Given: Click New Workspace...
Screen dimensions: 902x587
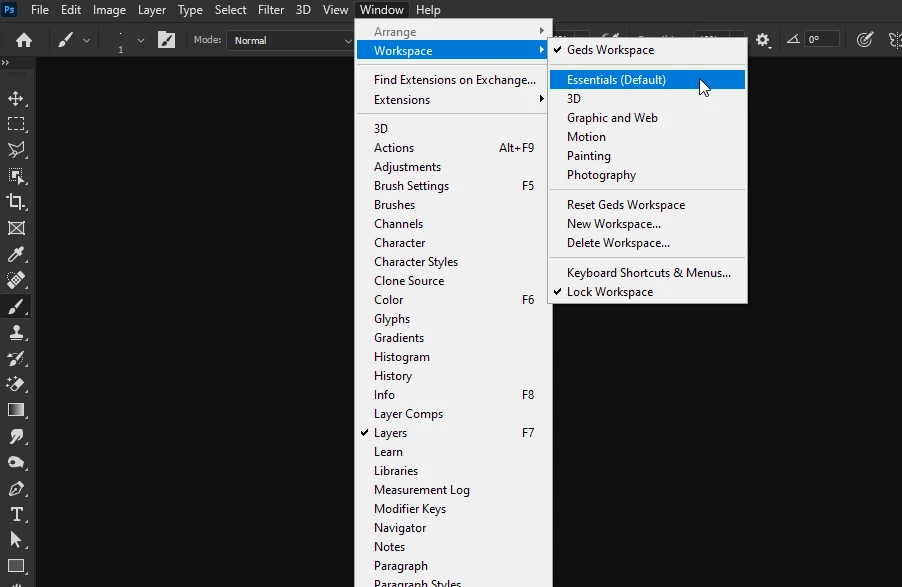Looking at the screenshot, I should tap(648, 224).
